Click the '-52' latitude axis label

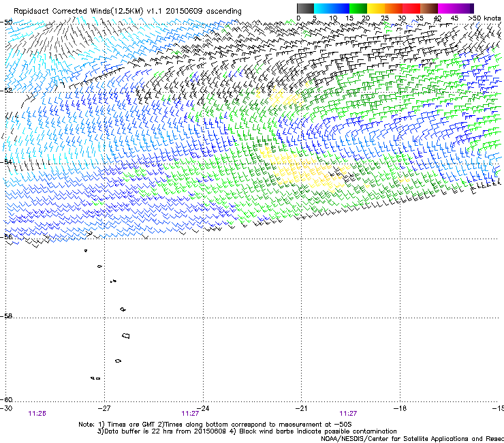pyautogui.click(x=6, y=90)
